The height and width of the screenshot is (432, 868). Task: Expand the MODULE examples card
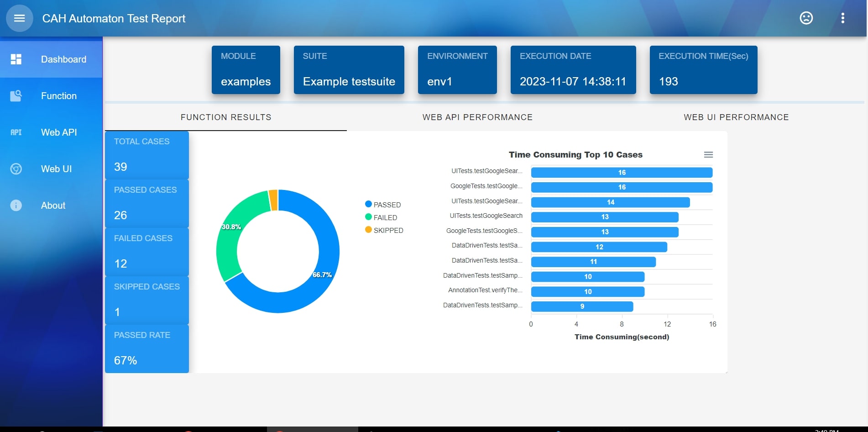click(x=246, y=69)
